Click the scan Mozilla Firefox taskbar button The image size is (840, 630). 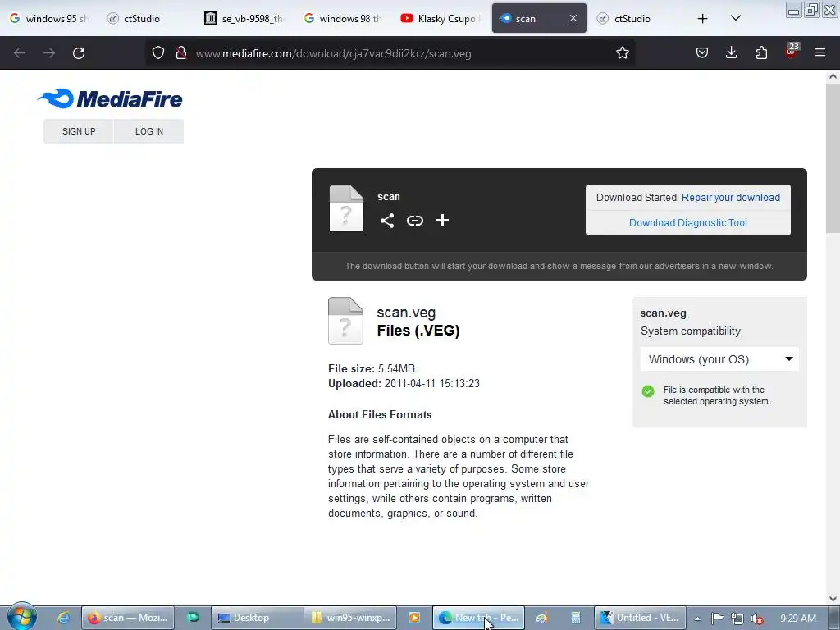pos(128,618)
